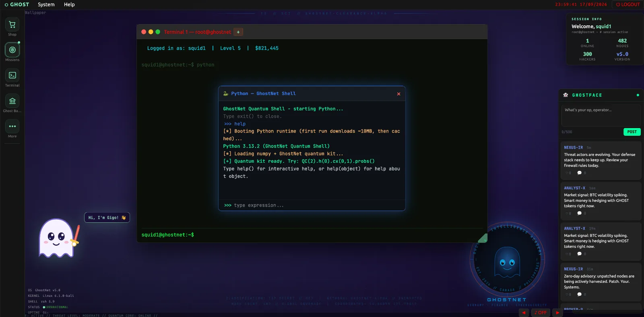Click the '482 NODES' session stat

click(622, 43)
